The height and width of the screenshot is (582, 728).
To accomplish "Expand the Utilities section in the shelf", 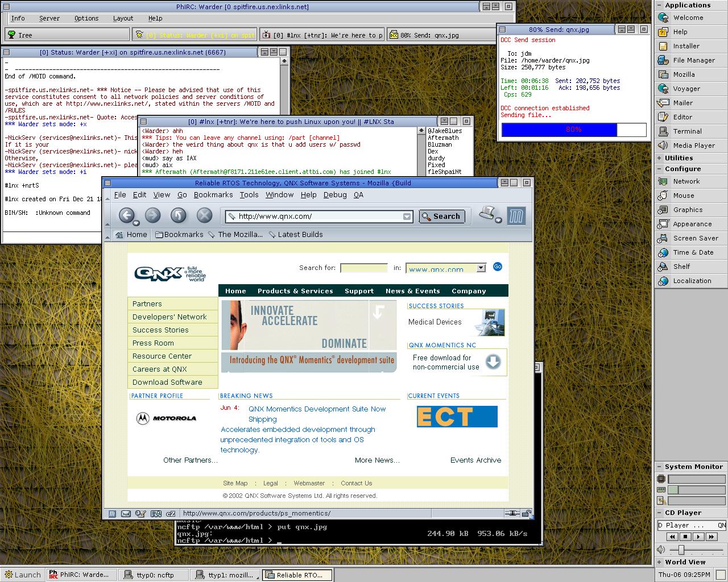I will pos(660,158).
